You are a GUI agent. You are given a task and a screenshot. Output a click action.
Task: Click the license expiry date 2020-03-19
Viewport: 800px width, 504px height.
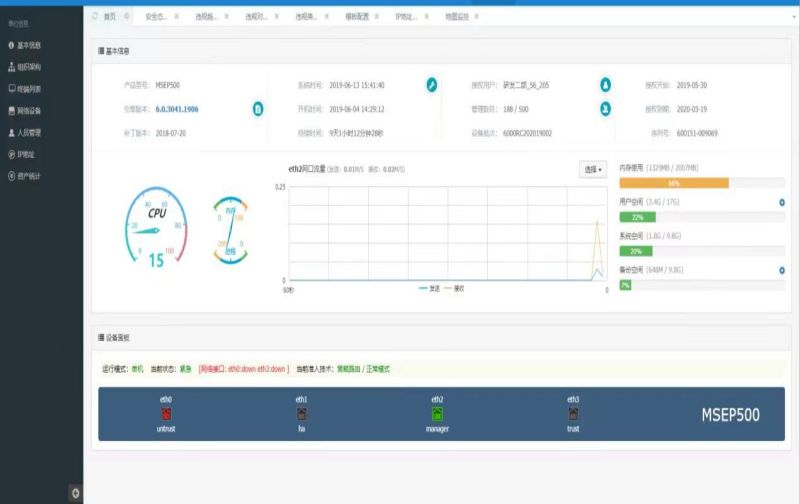(x=692, y=109)
